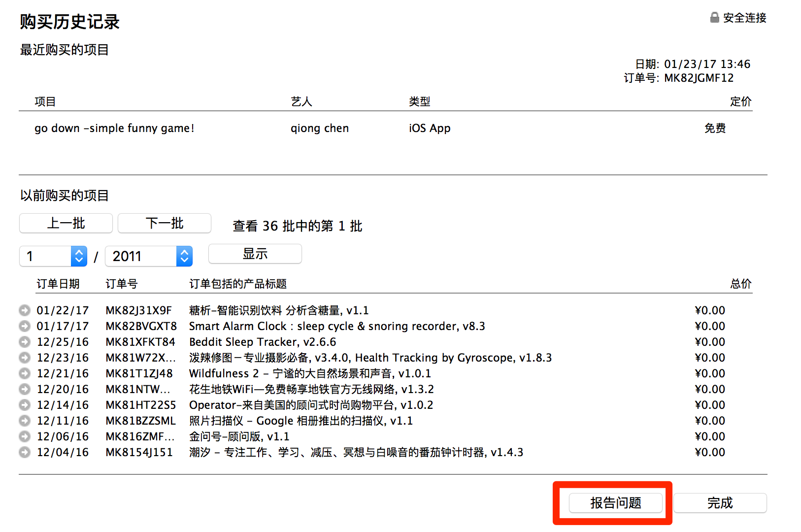
Task: Expand the Wildfulness 2 order details
Action: 25,373
